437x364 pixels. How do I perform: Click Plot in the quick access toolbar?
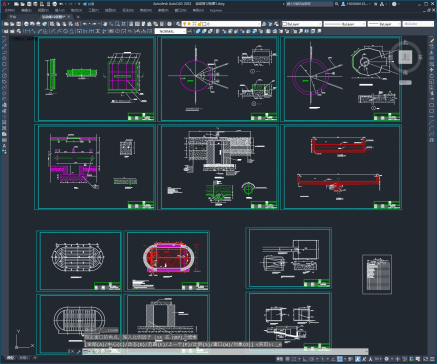tap(54, 4)
